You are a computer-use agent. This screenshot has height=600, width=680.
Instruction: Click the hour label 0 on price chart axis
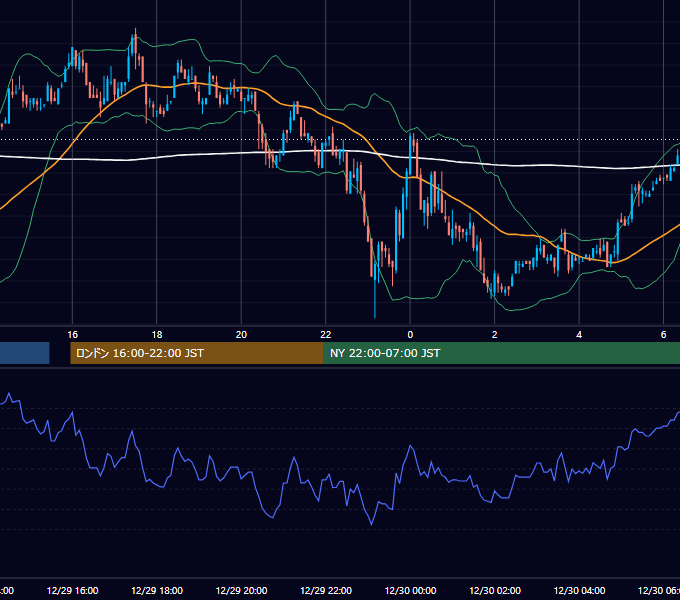click(x=410, y=335)
